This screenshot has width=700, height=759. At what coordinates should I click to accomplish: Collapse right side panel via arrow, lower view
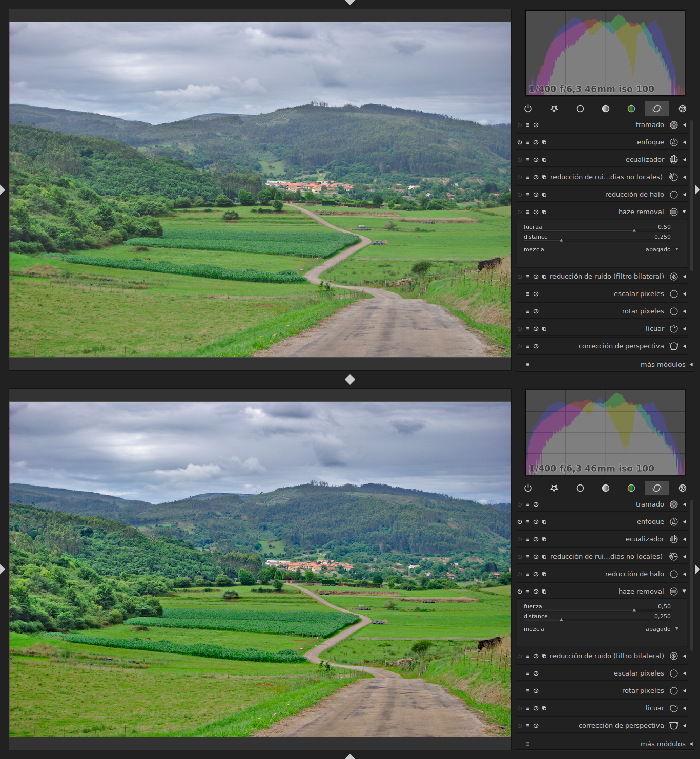pyautogui.click(x=697, y=570)
